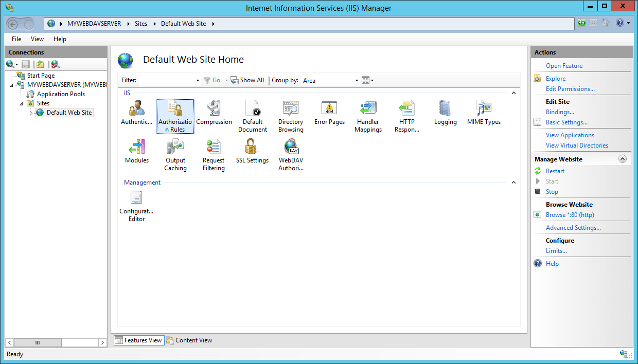This screenshot has width=638, height=364.
Task: Open the Logging feature
Action: [445, 113]
